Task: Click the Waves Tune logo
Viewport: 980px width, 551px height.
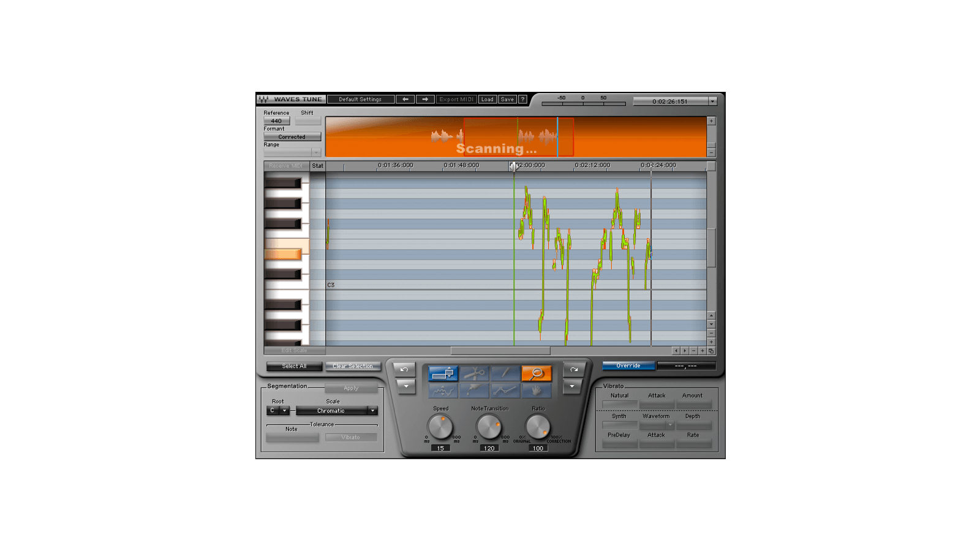Action: click(291, 99)
